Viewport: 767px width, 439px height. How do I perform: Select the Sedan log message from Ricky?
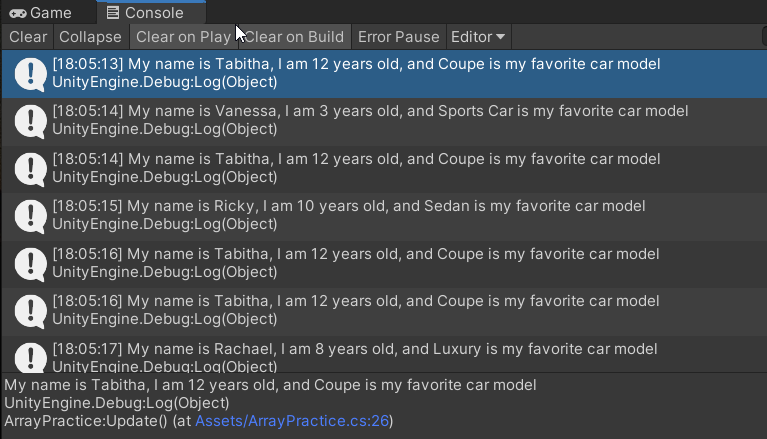point(384,217)
